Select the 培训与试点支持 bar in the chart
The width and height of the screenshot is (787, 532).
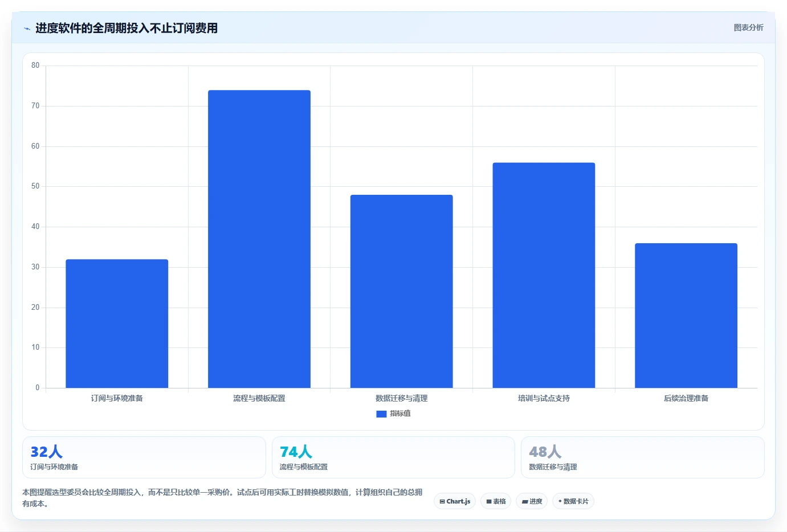point(544,275)
